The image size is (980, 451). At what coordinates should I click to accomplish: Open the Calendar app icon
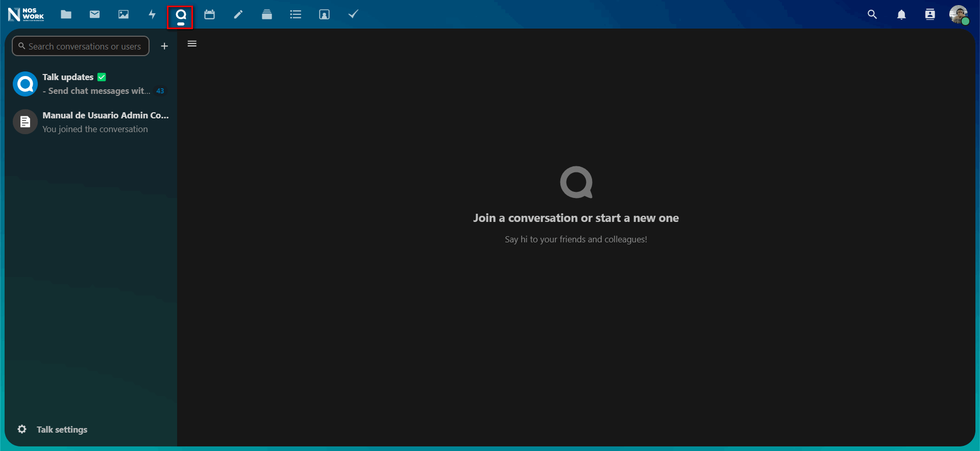pyautogui.click(x=209, y=14)
